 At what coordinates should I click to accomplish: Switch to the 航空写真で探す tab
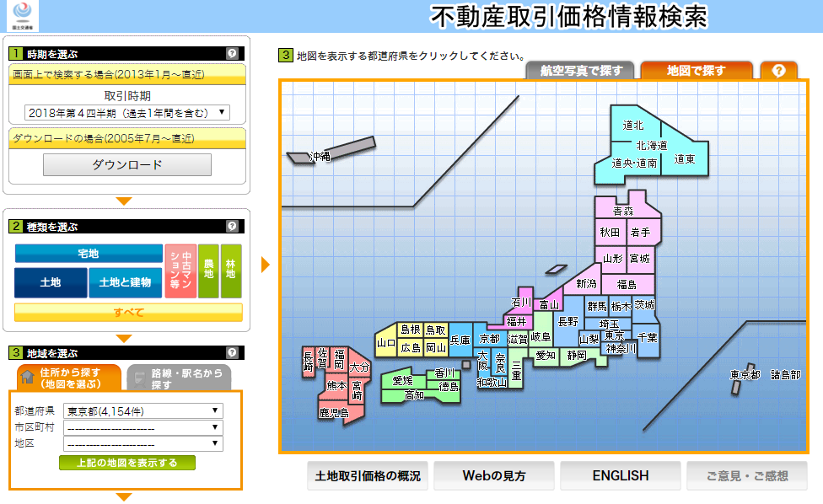[581, 71]
